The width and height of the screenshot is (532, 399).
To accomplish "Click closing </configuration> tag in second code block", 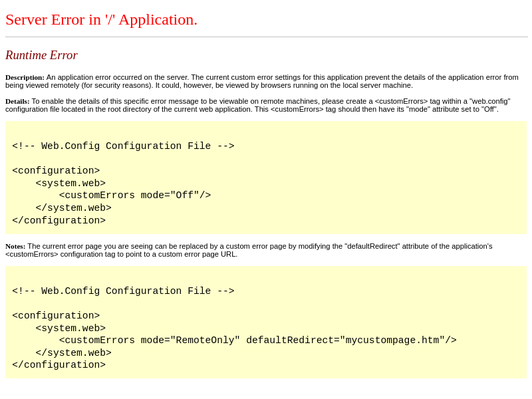I will [x=59, y=365].
